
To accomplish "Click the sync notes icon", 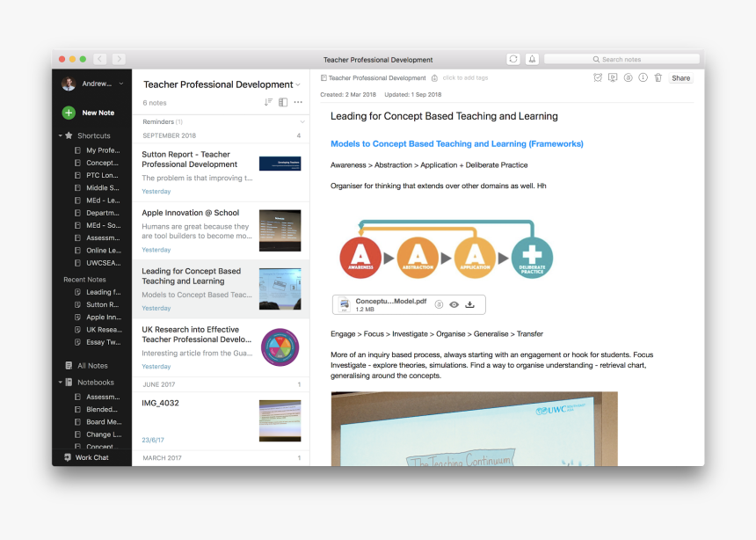I will (x=513, y=59).
